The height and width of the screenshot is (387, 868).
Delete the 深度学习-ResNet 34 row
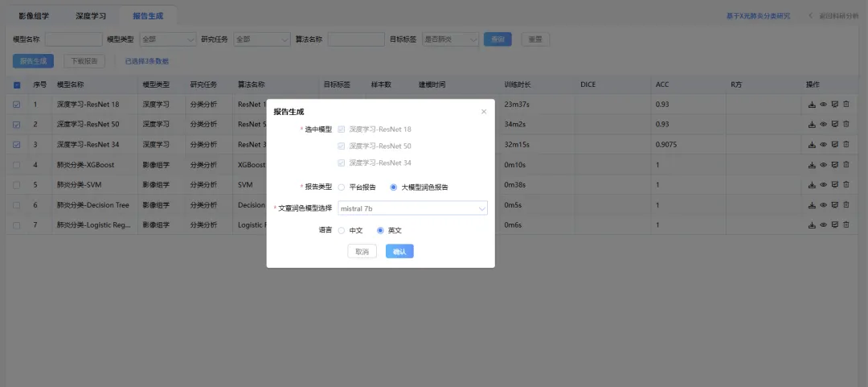coord(845,145)
